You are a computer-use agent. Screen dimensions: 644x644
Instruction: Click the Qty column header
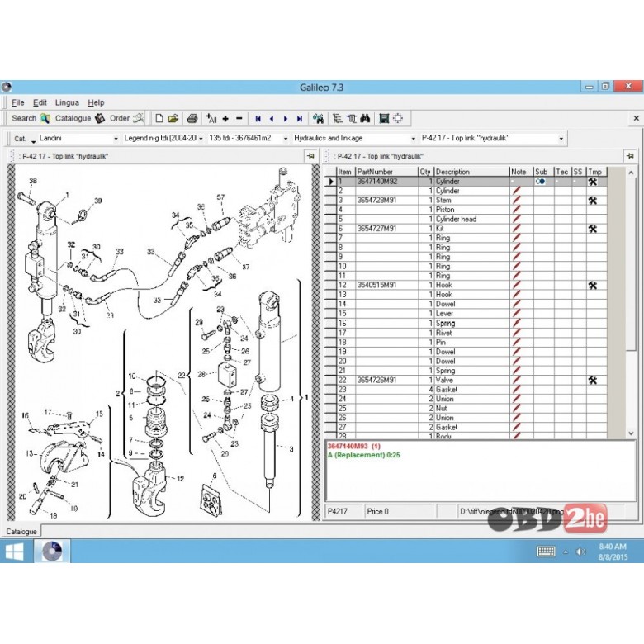click(425, 172)
